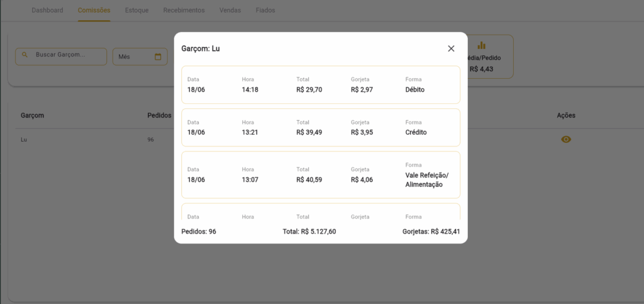The width and height of the screenshot is (644, 304).
Task: Open the calendar icon in Mês field
Action: point(158,57)
